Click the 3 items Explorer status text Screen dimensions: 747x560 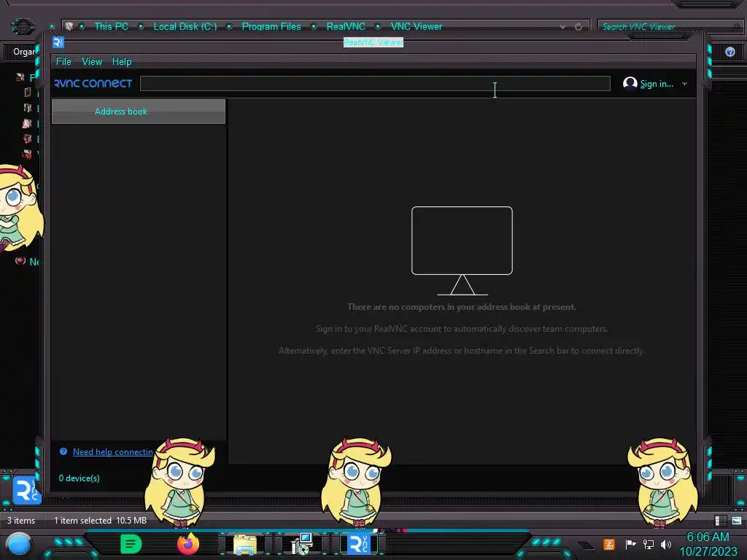point(21,521)
